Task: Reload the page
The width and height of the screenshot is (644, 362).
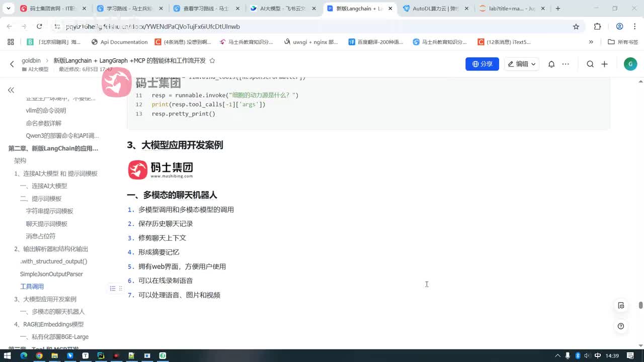Action: click(x=39, y=27)
